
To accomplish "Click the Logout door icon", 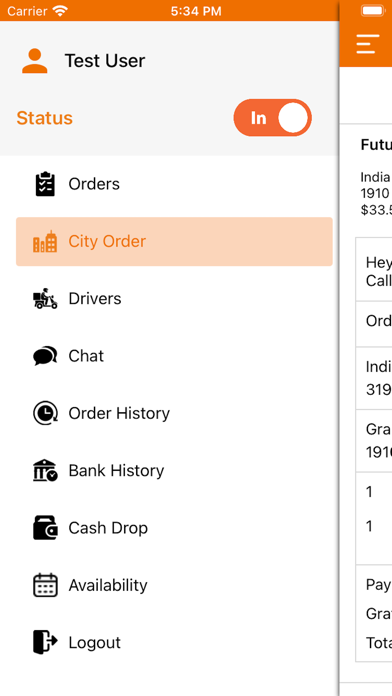I will tap(45, 642).
